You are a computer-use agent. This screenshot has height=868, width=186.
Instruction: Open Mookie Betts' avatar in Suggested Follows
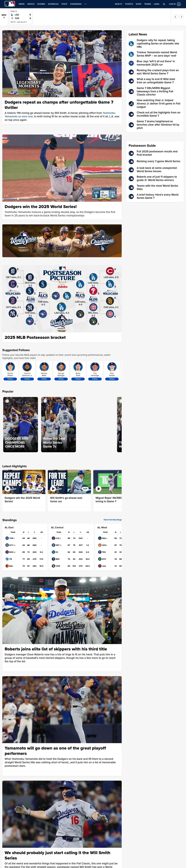pyautogui.click(x=44, y=367)
